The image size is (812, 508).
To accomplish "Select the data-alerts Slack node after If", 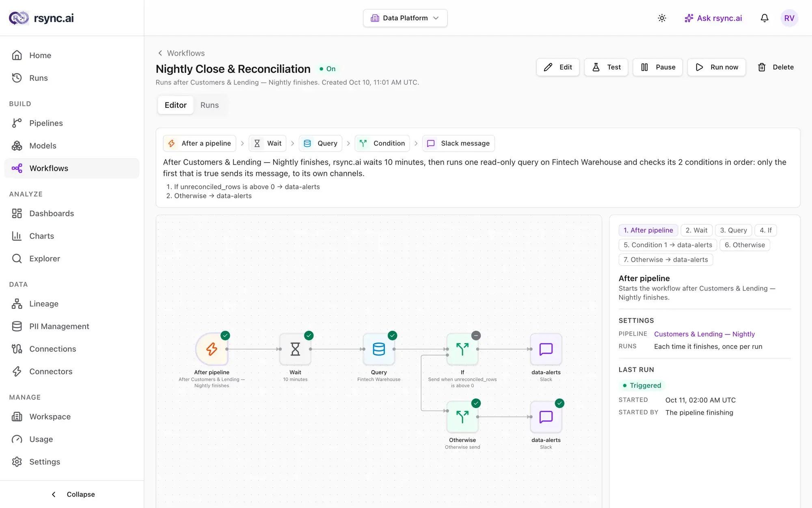I will coord(546,349).
